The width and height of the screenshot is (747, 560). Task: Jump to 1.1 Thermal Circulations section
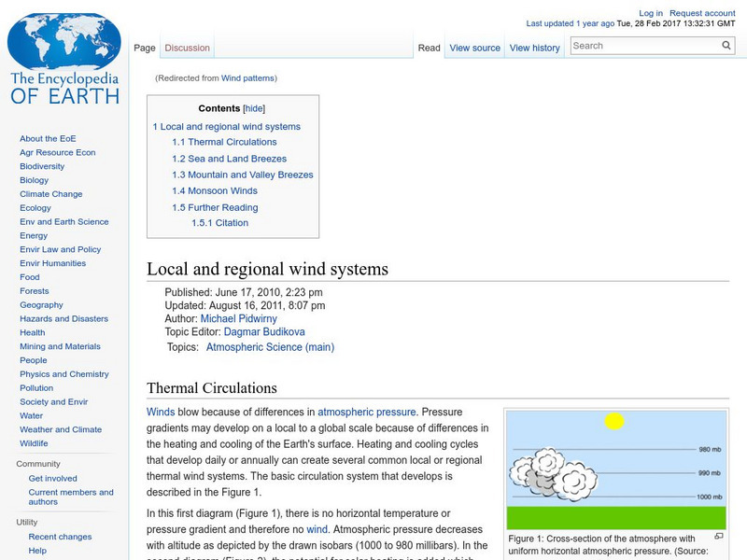(224, 142)
